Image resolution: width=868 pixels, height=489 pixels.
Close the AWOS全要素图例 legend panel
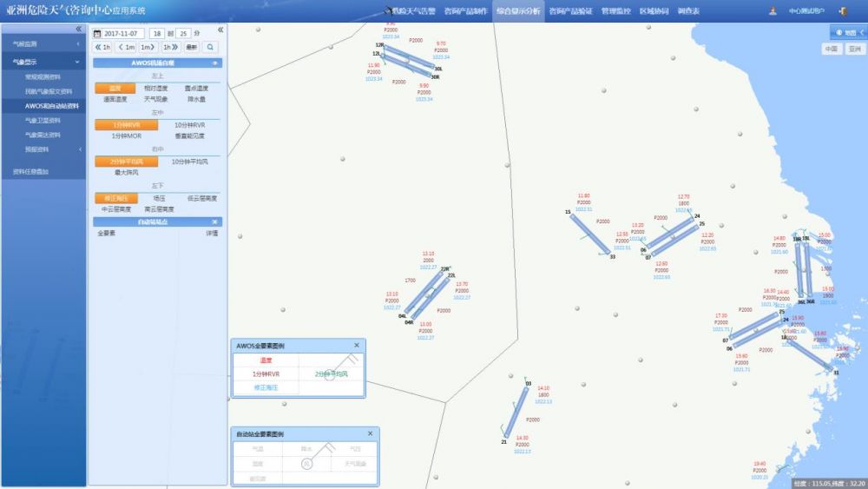tap(356, 346)
